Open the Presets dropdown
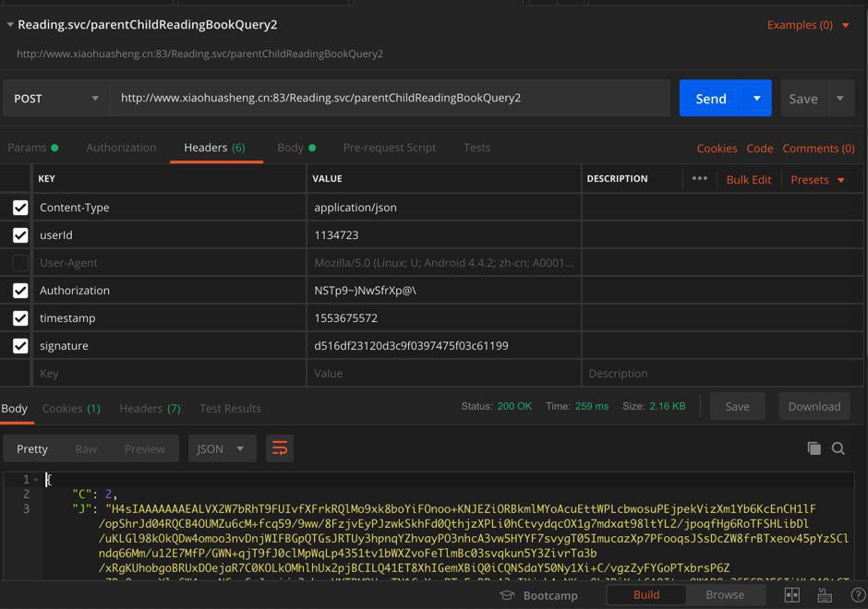This screenshot has height=609, width=868. (817, 180)
